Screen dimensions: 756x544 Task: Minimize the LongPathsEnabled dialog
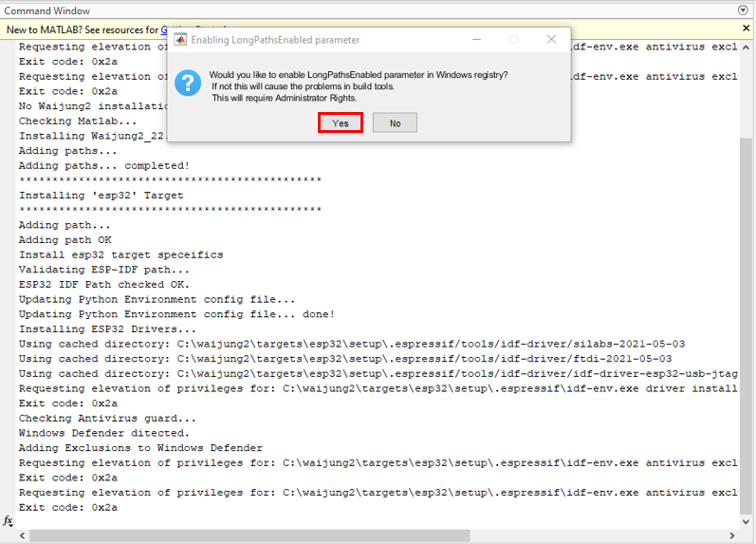tap(476, 40)
